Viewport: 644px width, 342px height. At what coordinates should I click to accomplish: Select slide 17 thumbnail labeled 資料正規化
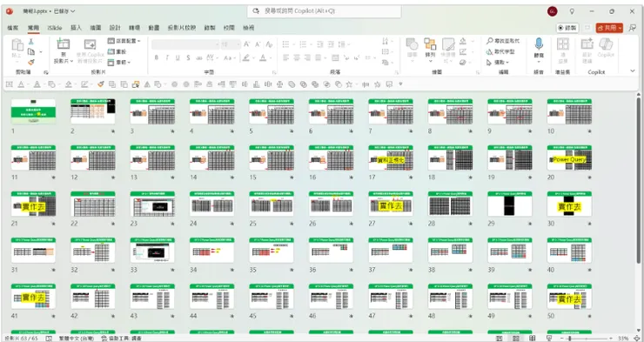point(391,158)
